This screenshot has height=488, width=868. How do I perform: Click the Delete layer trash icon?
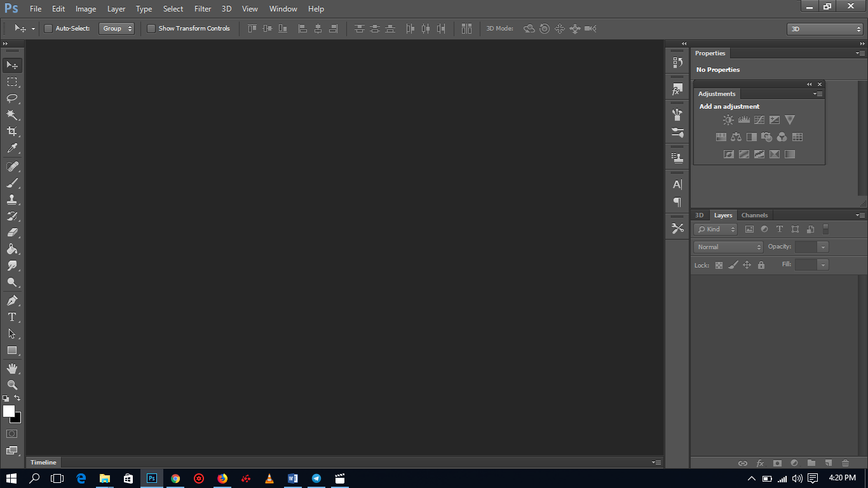845,463
